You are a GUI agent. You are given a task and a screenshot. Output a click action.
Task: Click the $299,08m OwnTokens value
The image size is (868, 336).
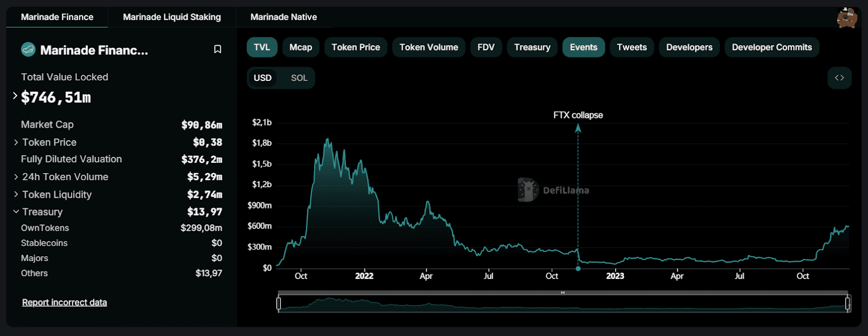click(201, 228)
